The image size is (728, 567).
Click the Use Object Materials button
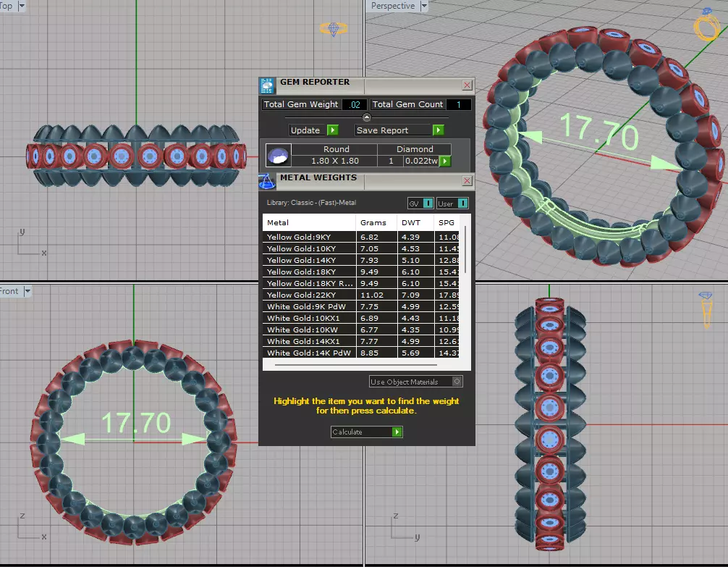(x=415, y=382)
